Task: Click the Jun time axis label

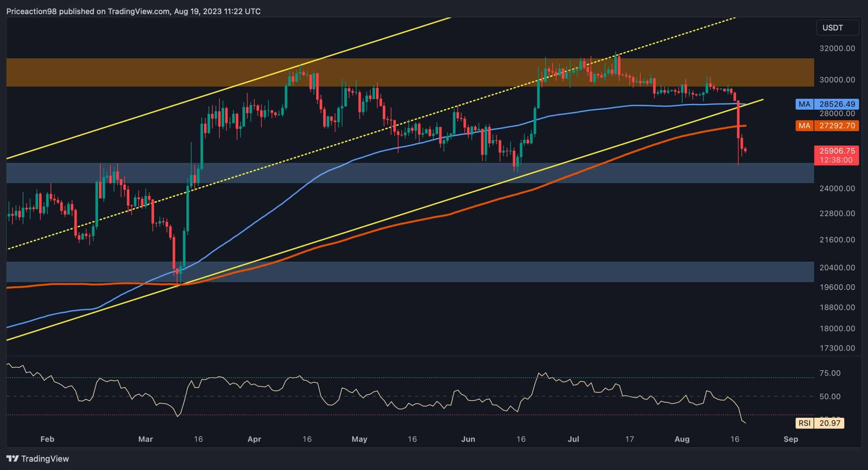Action: pos(468,439)
